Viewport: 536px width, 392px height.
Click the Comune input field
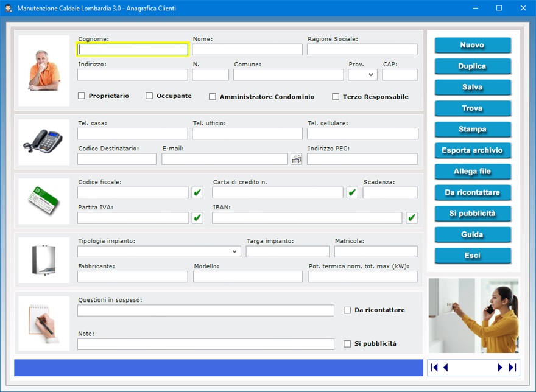[289, 75]
